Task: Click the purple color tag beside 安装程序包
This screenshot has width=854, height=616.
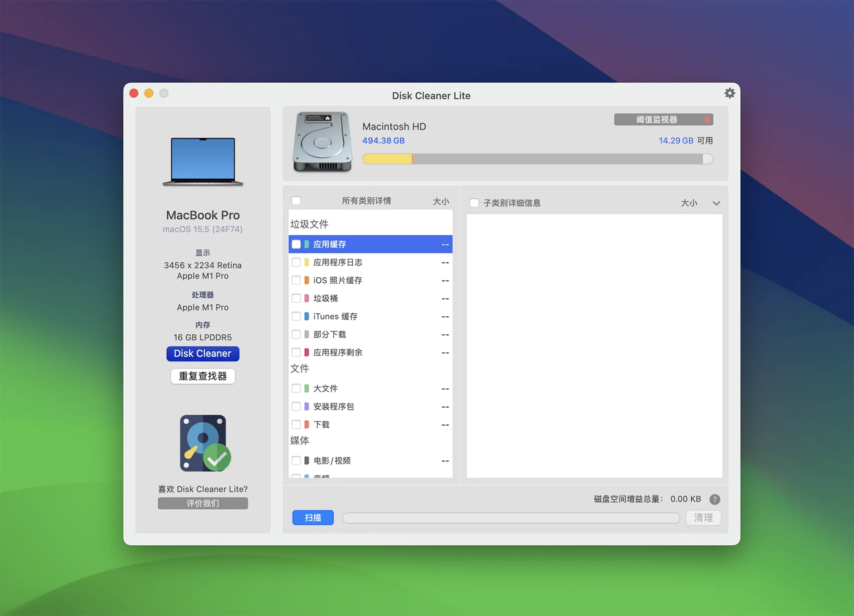Action: pos(306,407)
